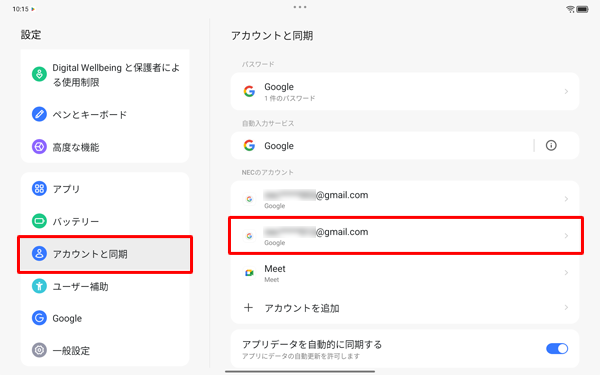Click the green battery icon
600x375 pixels.
(x=39, y=221)
